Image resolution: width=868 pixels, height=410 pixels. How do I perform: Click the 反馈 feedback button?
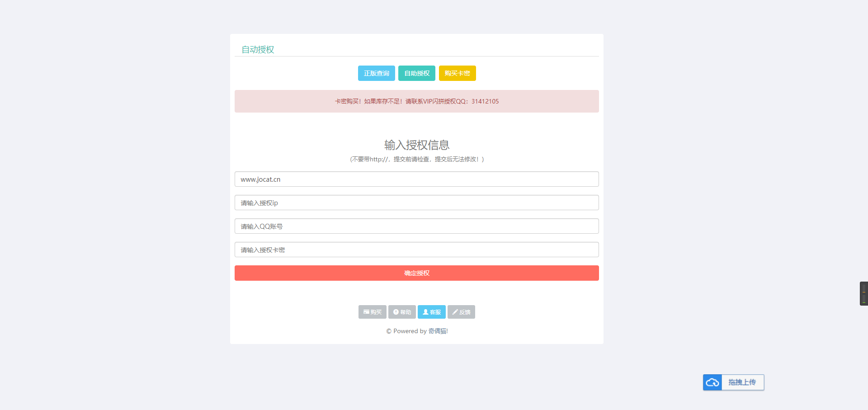[461, 312]
